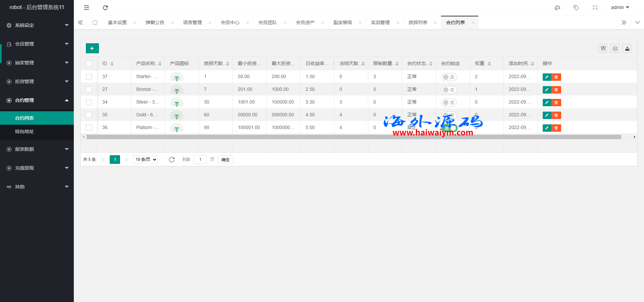Viewport: 644px width, 302px height.
Task: Open the theme palette icon in header
Action: pyautogui.click(x=557, y=8)
